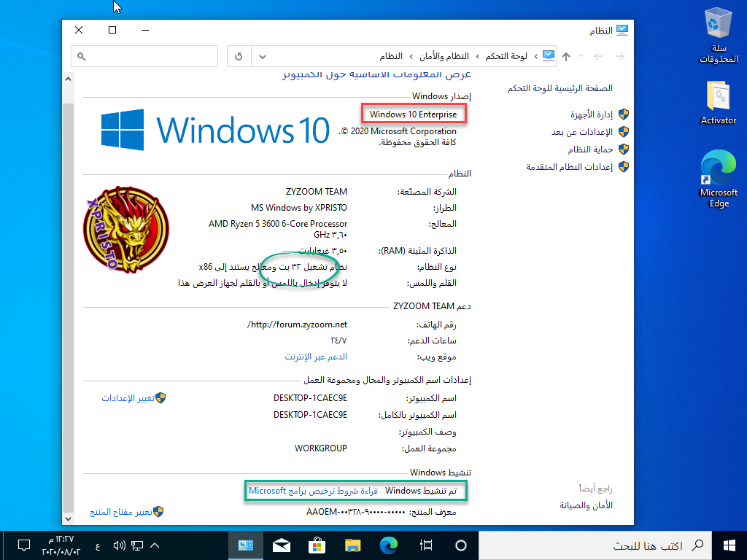Open Advanced system settings link (إعدادات النظام المتقدمة)

pyautogui.click(x=569, y=167)
